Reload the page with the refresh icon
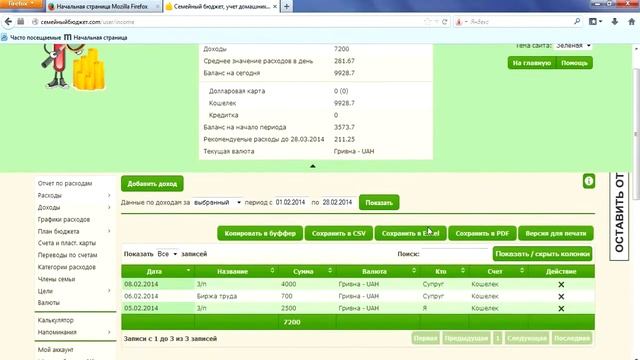Image resolution: width=640 pixels, height=360 pixels. click(444, 22)
